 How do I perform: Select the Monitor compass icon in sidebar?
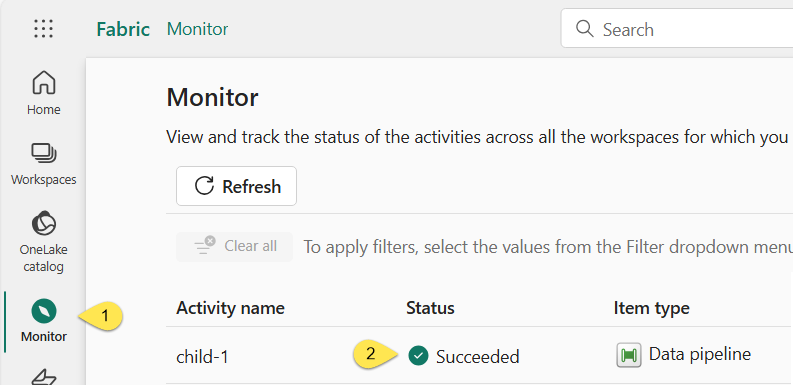tap(43, 311)
